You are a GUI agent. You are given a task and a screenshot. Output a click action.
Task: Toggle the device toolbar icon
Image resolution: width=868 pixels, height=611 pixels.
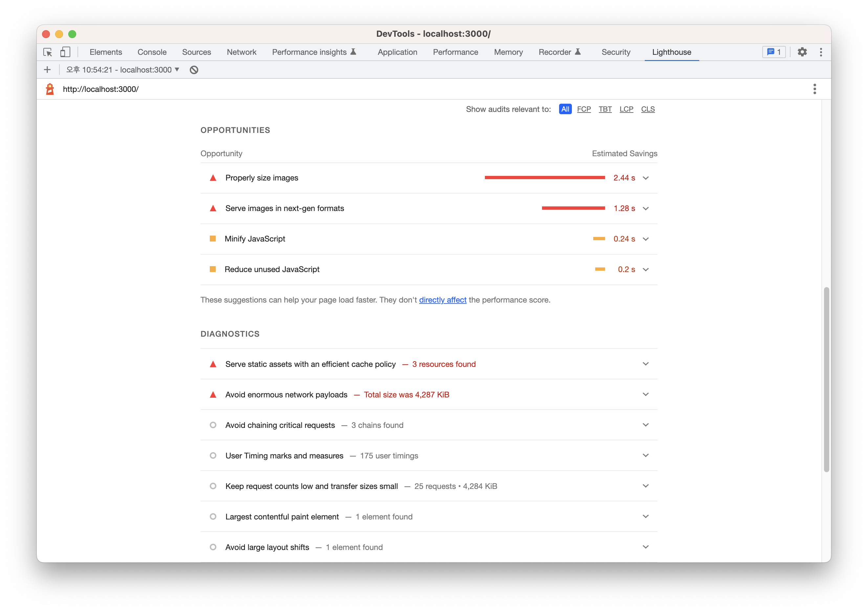pos(65,52)
